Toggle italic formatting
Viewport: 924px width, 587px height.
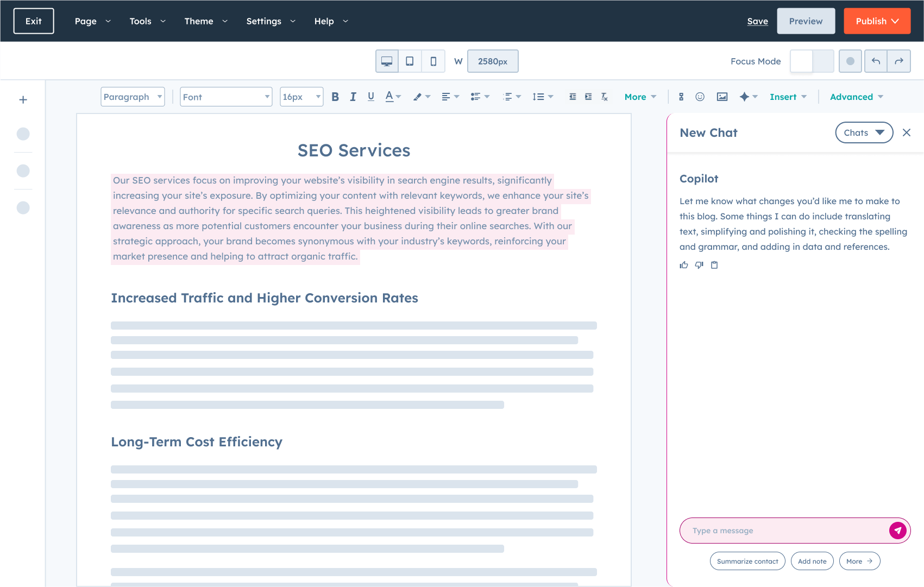pyautogui.click(x=353, y=96)
